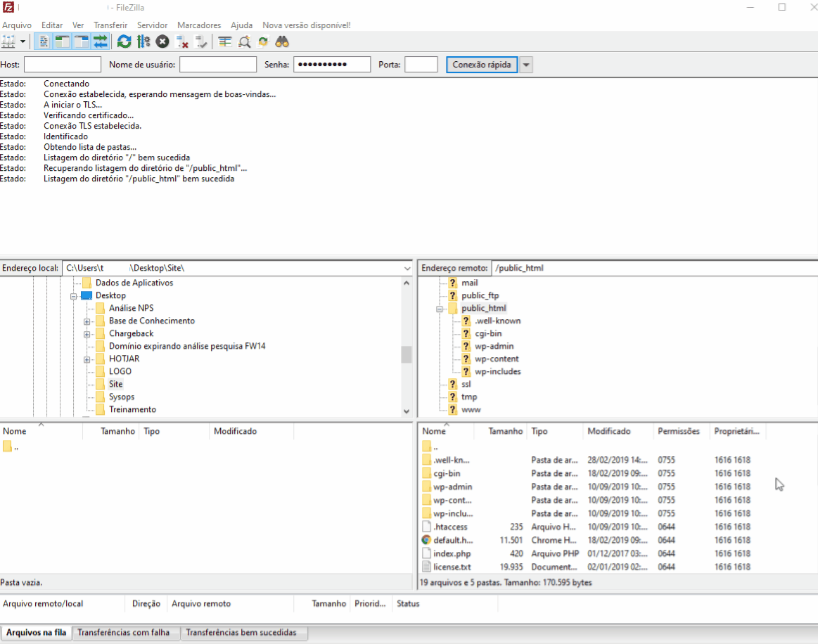Open directory listing filters dialog
The image size is (818, 644).
[225, 41]
